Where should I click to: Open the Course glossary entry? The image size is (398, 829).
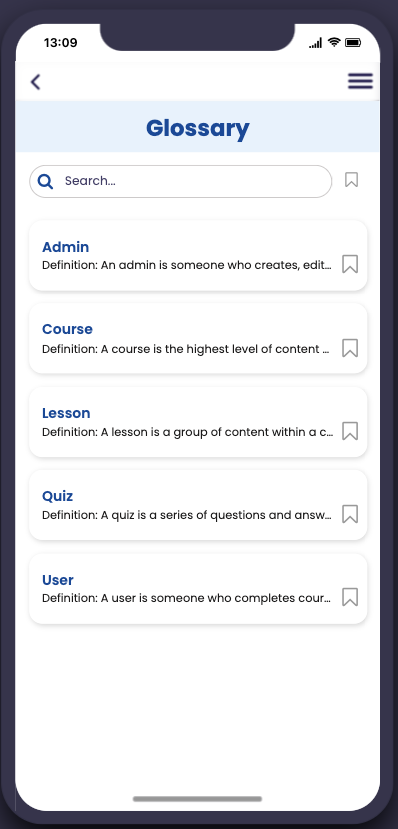click(x=198, y=338)
